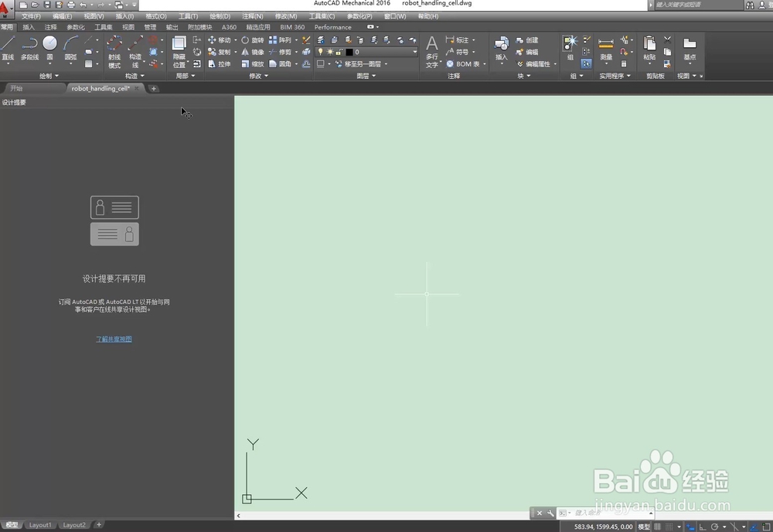773x532 pixels.
Task: Toggle layer on/off lightbulb icon
Action: [x=321, y=52]
